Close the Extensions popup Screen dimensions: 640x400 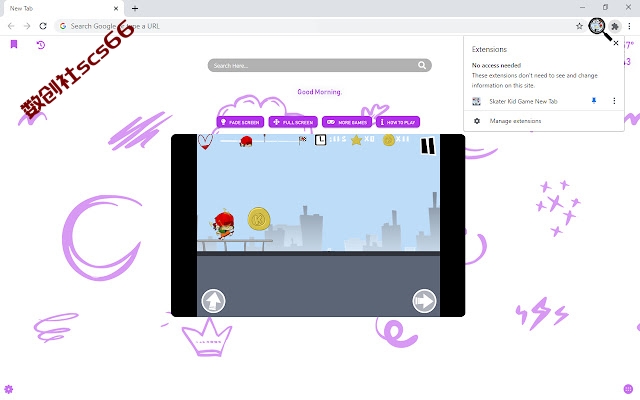pyautogui.click(x=616, y=43)
